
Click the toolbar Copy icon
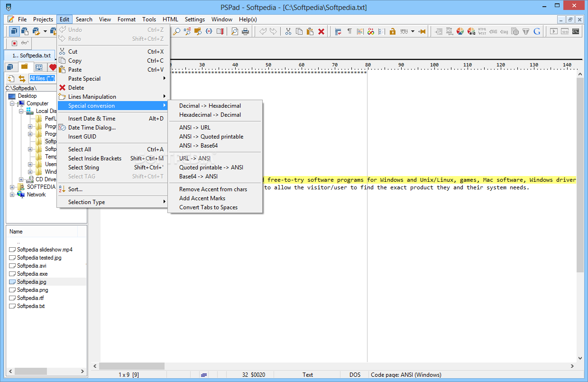pyautogui.click(x=299, y=31)
